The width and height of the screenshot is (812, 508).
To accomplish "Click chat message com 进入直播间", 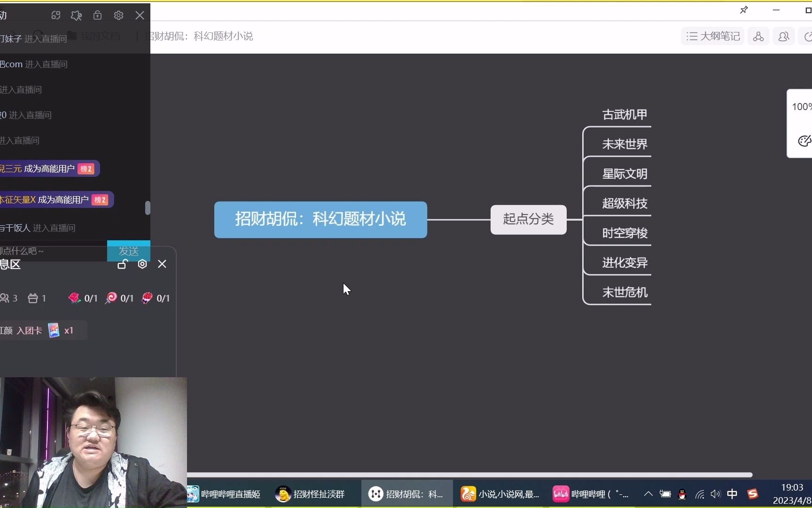I will click(x=34, y=64).
